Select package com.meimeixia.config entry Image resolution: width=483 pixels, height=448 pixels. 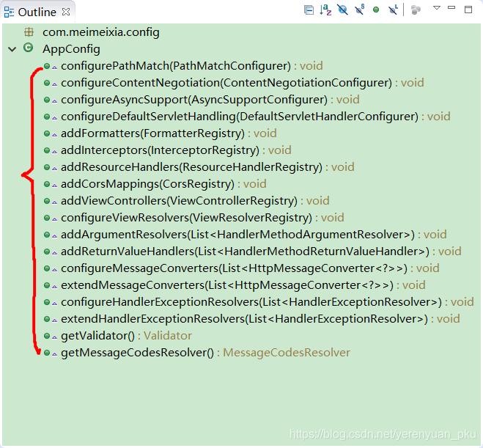coord(101,32)
